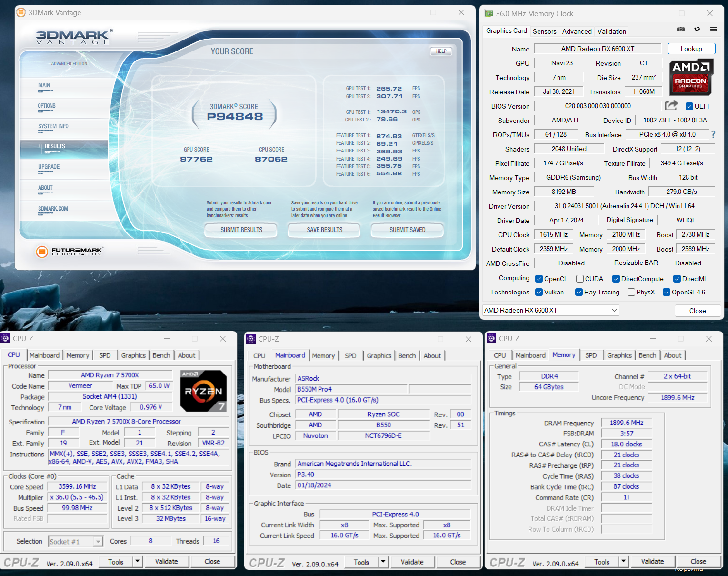This screenshot has height=576, width=728.
Task: Click the 3DMark Vantage logo header
Action: point(74,37)
